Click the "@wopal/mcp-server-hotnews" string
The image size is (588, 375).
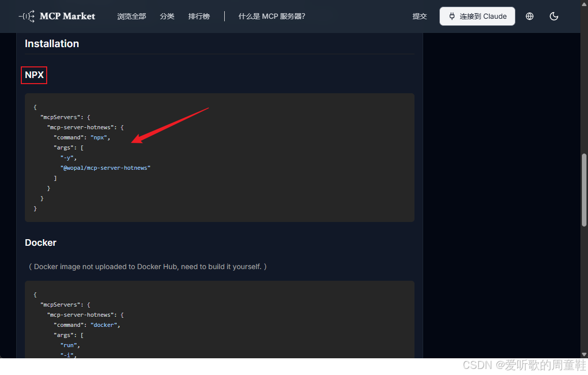[x=106, y=168]
